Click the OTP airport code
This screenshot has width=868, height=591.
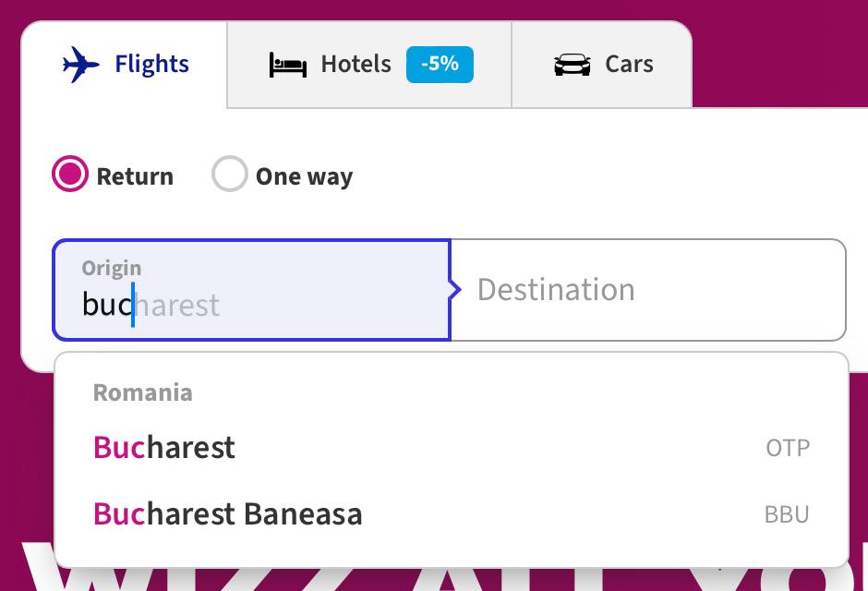point(788,449)
